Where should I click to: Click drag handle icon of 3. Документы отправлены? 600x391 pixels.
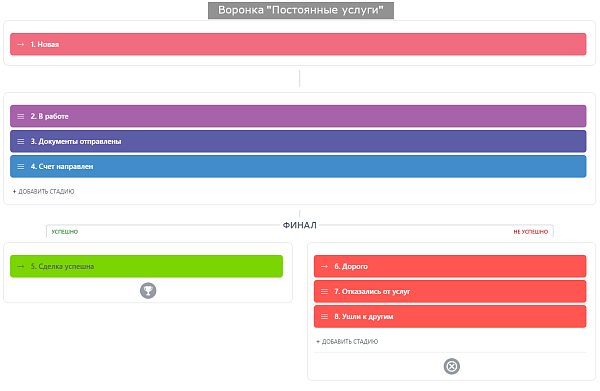[x=21, y=142]
